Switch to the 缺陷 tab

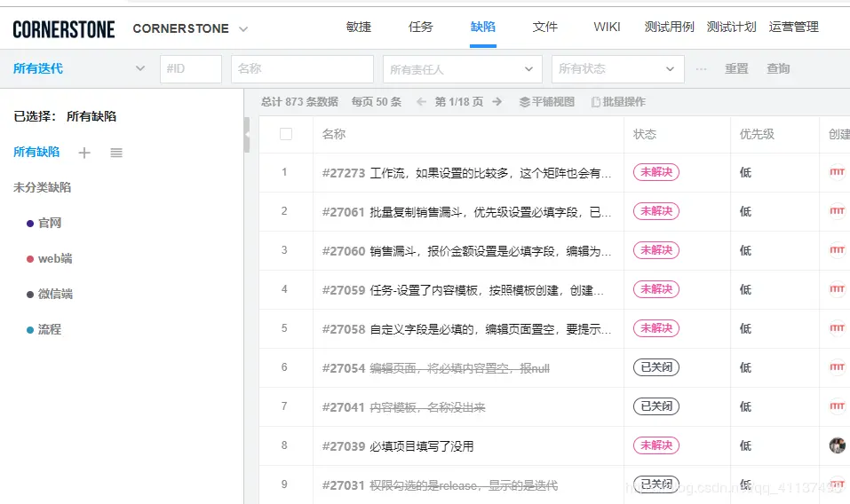483,28
